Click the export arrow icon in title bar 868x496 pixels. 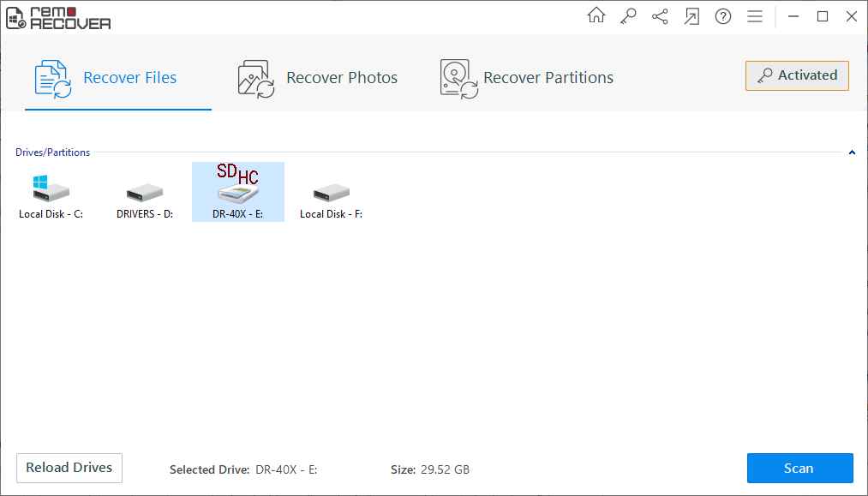(691, 16)
